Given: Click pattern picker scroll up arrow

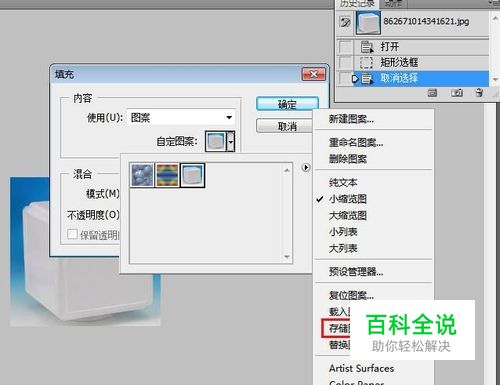Looking at the screenshot, I should [287, 171].
